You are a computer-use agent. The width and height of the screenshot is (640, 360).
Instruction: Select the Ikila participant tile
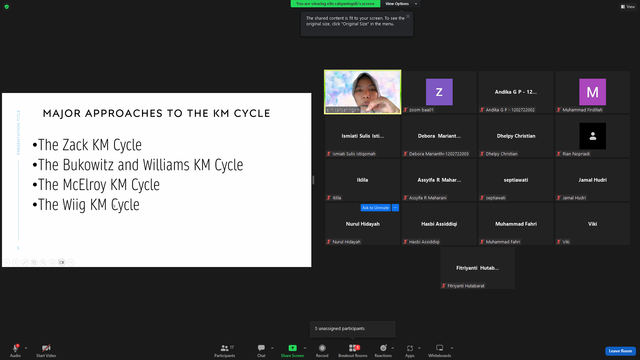pos(363,180)
